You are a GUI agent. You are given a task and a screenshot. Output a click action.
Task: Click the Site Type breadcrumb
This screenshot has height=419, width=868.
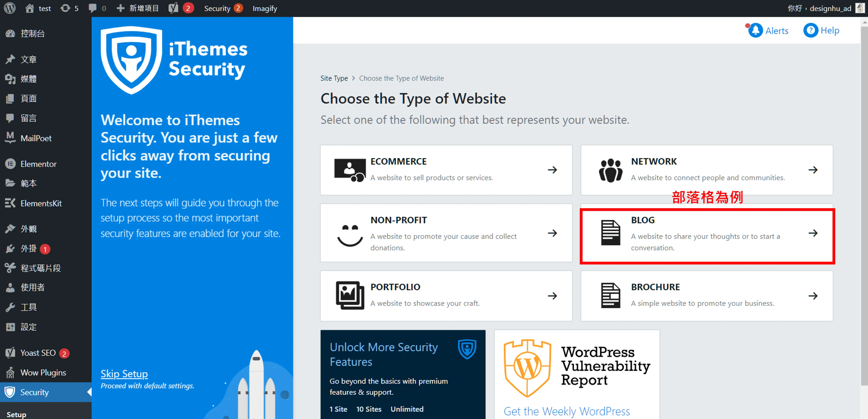(x=334, y=78)
